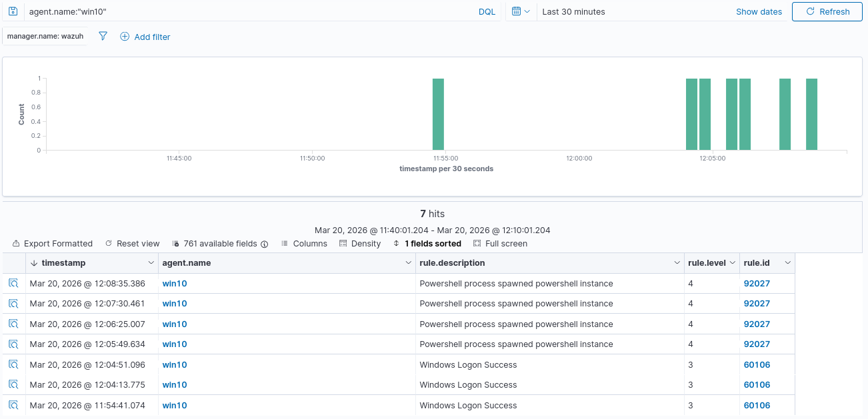Screen dimensions: 868x419
Task: Open win10 agent link in 12:06:25.007 row
Action: click(175, 324)
